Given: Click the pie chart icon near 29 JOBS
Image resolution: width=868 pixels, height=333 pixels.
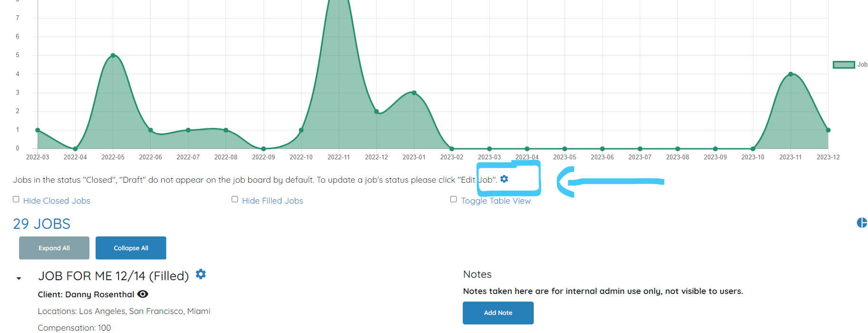Looking at the screenshot, I should 862,223.
